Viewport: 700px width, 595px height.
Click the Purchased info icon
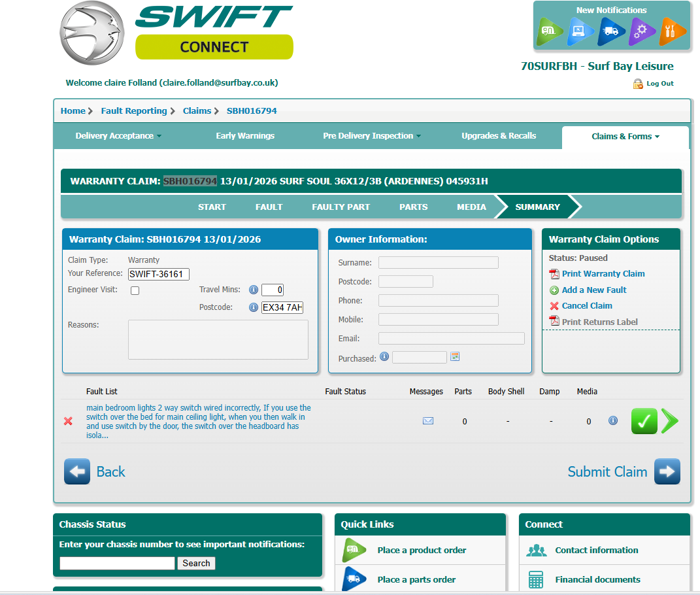pos(384,356)
